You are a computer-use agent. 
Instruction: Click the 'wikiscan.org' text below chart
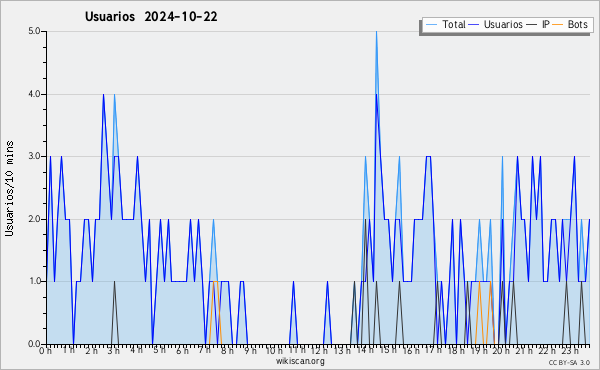click(x=300, y=361)
